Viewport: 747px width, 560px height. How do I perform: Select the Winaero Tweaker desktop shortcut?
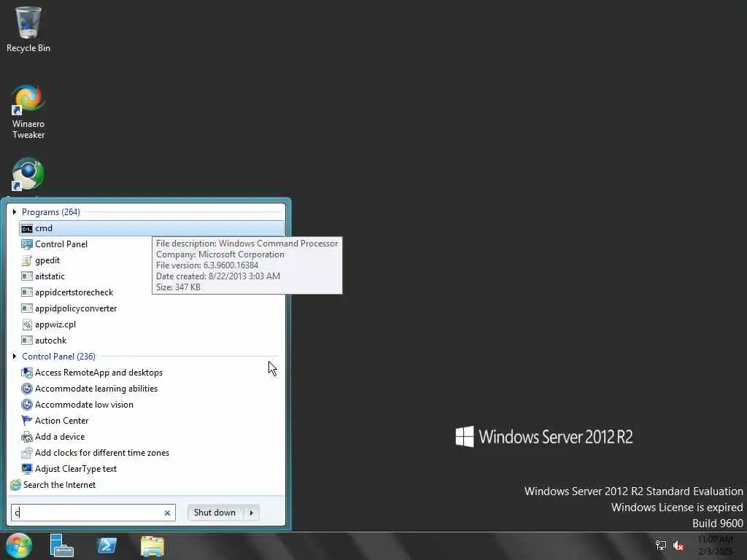(28, 112)
